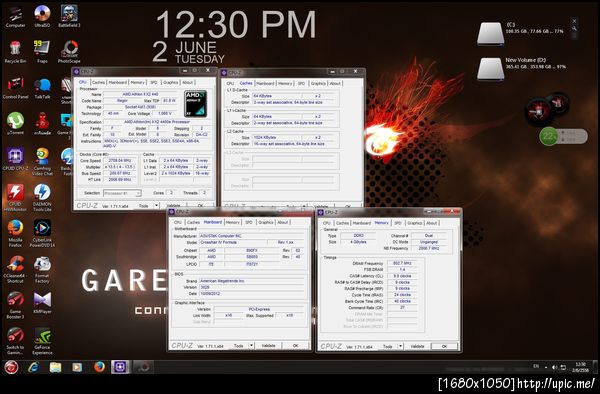
Task: Select CPU tab in the Mainboard window
Action: 178,222
